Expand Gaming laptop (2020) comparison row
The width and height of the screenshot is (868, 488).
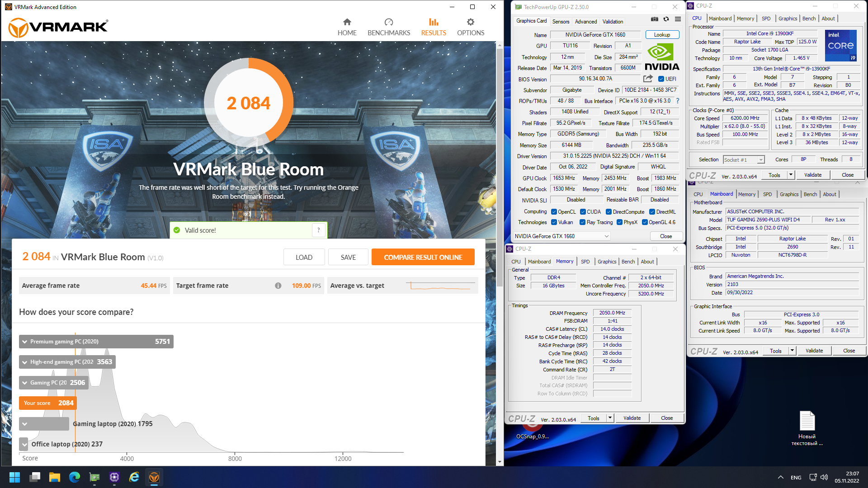(x=25, y=424)
